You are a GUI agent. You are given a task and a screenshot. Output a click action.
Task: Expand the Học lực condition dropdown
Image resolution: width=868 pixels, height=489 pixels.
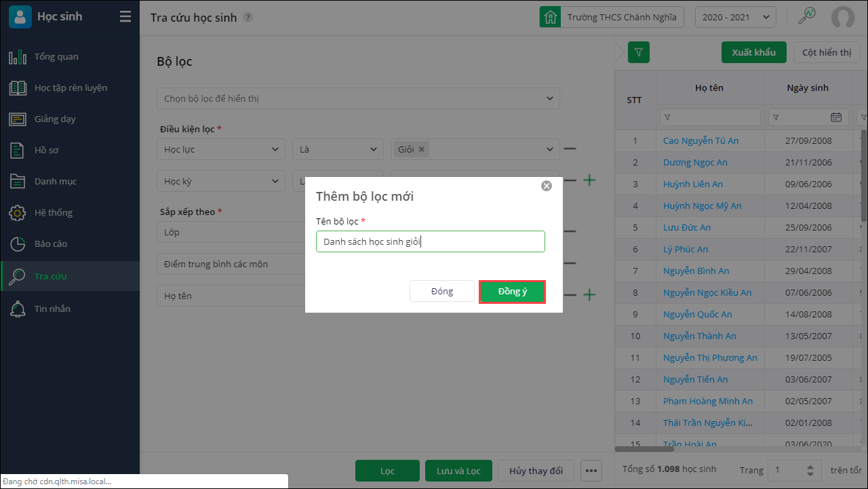point(221,149)
